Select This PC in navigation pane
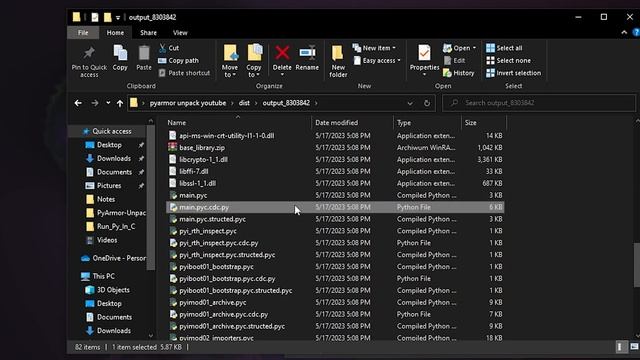This screenshot has width=640, height=360. (98, 276)
